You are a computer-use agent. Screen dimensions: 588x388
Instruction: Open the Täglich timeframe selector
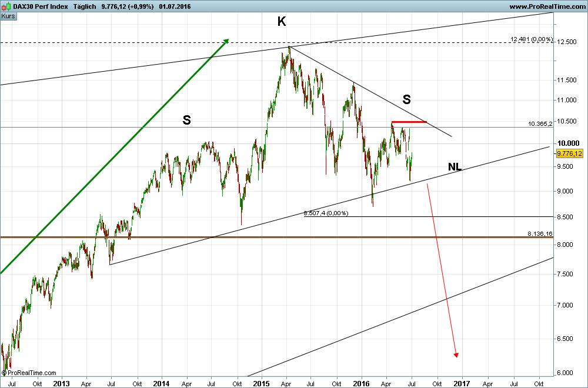(x=83, y=5)
